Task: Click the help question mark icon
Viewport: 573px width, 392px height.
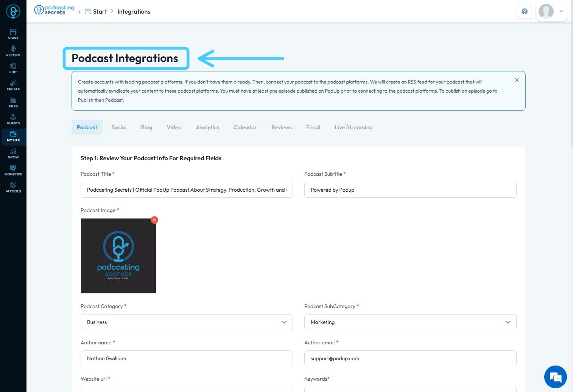Action: pyautogui.click(x=524, y=11)
